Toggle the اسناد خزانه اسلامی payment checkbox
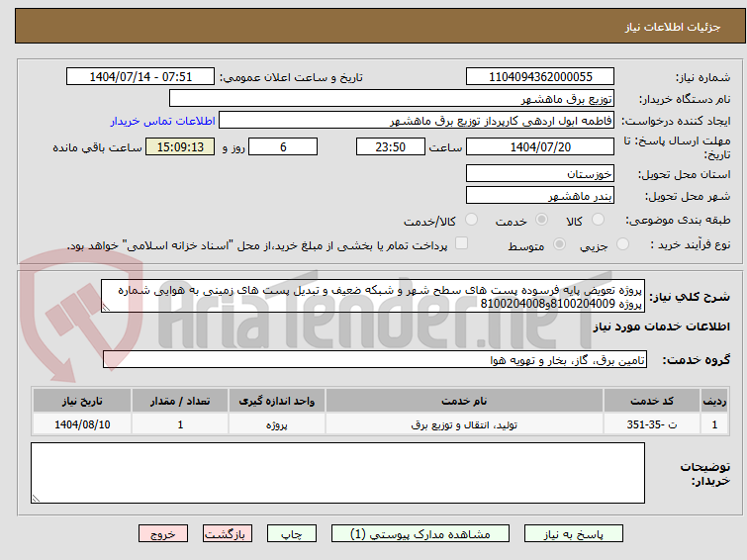Viewport: 747px width, 560px height. click(461, 243)
